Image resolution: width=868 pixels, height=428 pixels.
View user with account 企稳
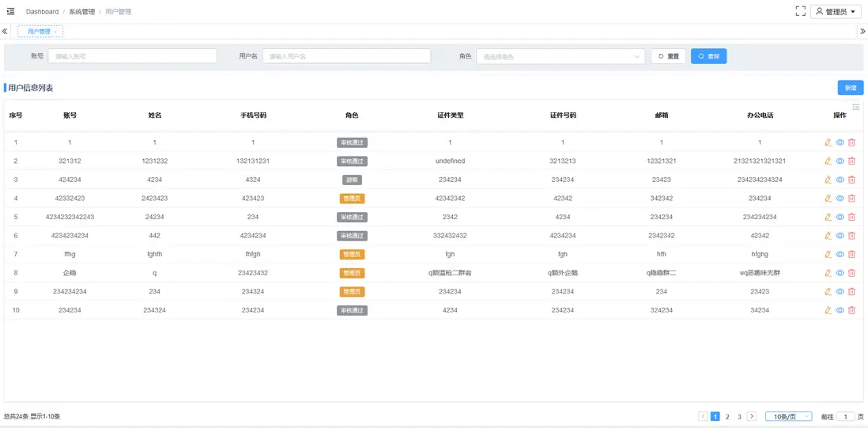coord(840,273)
